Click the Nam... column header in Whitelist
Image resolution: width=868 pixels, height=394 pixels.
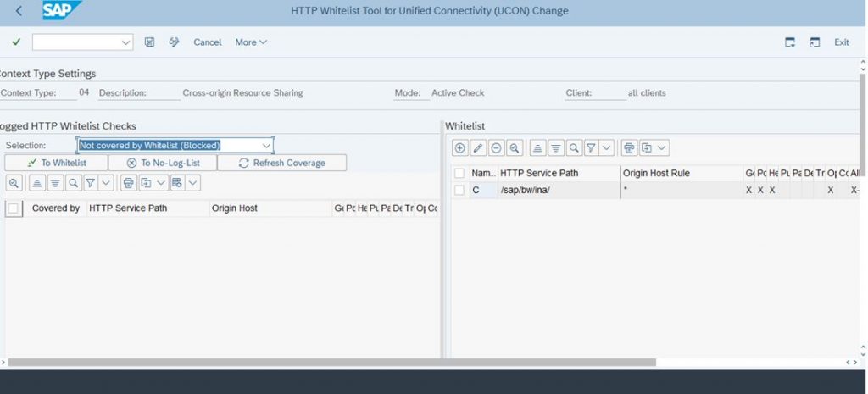[484, 173]
